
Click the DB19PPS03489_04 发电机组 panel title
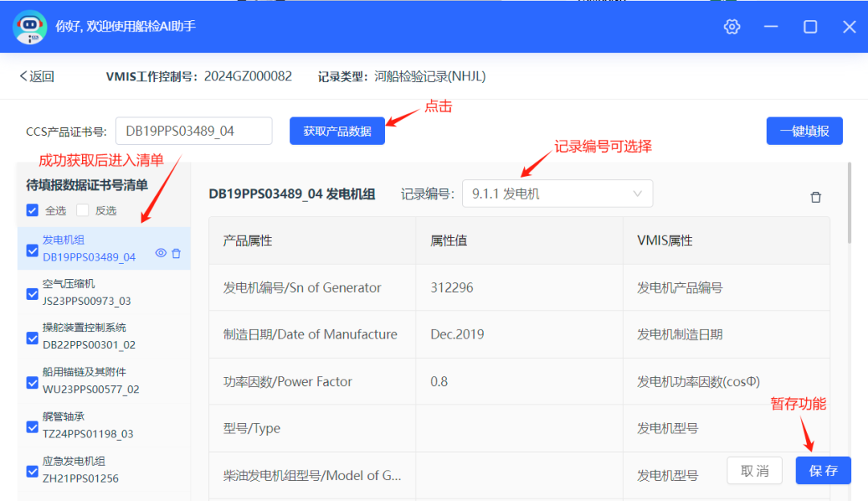pos(292,195)
